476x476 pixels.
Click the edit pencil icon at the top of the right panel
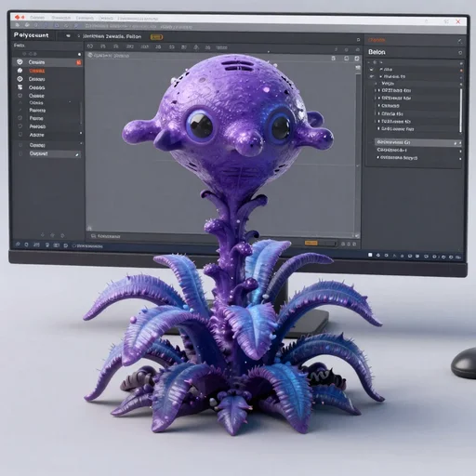pos(459,41)
